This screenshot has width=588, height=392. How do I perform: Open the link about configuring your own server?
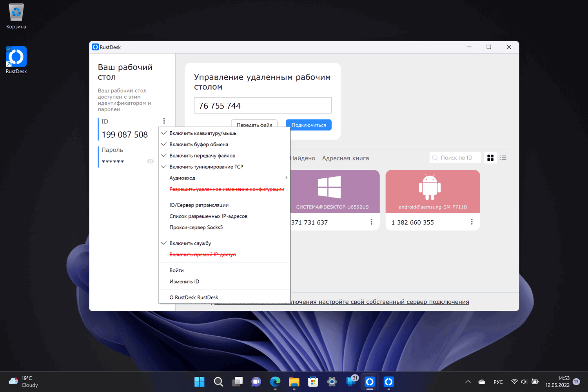[379, 302]
